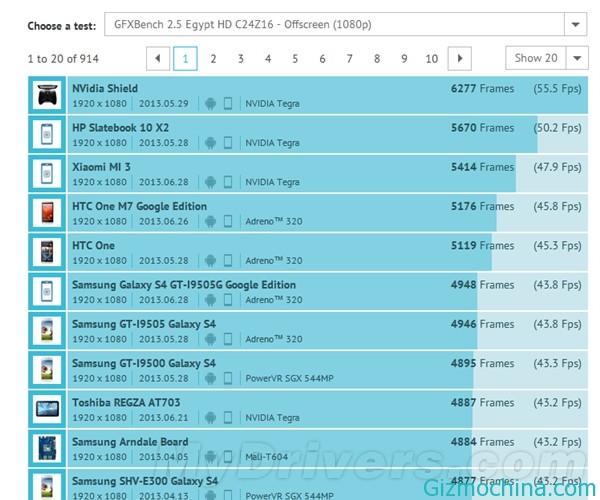Click the HP Slatebook 10 X2 device icon

coord(47,134)
